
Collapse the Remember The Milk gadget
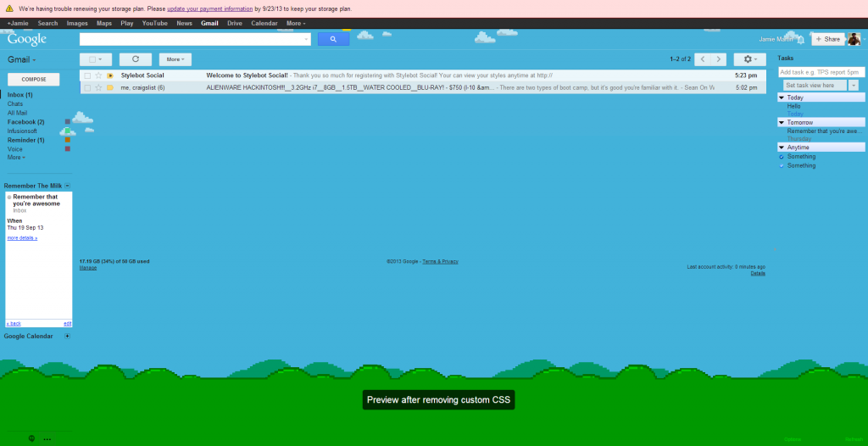coord(68,186)
